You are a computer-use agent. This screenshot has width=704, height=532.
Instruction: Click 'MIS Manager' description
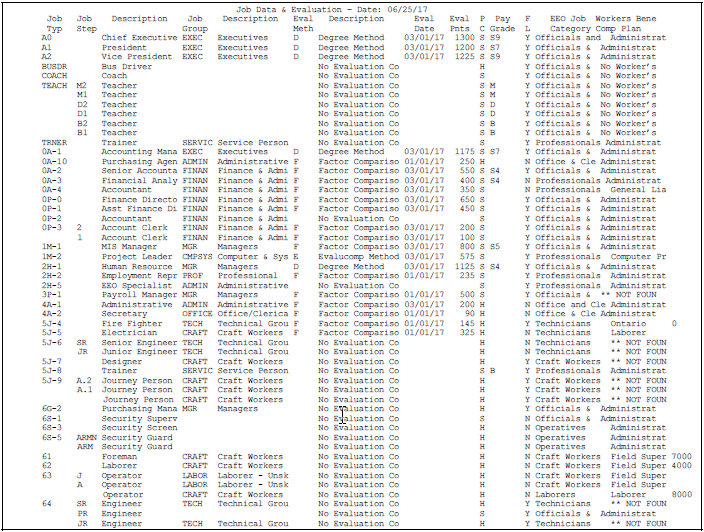coord(129,247)
